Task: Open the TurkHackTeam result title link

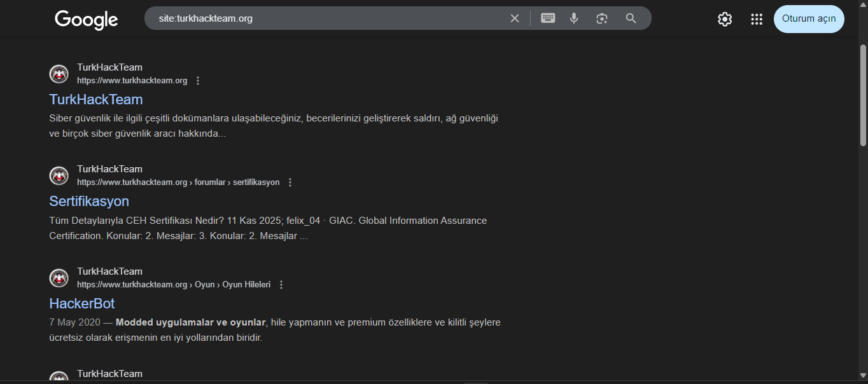Action: pyautogui.click(x=96, y=99)
